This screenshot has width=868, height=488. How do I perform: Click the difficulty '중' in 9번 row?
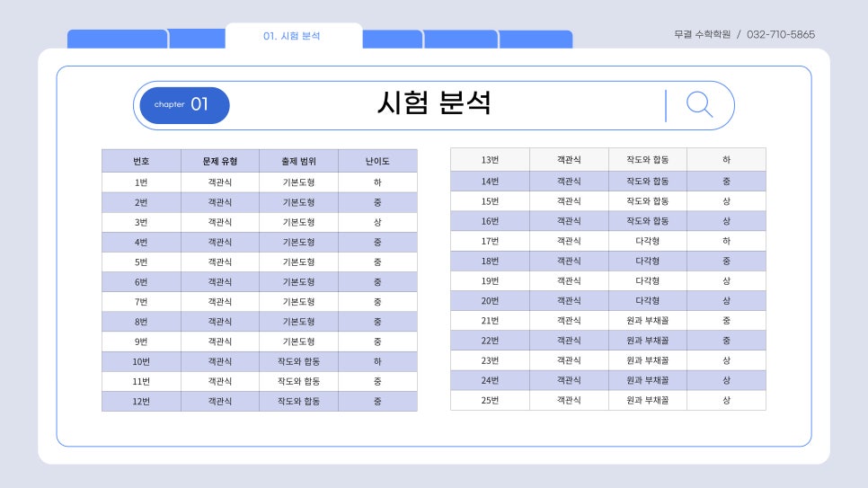377,342
